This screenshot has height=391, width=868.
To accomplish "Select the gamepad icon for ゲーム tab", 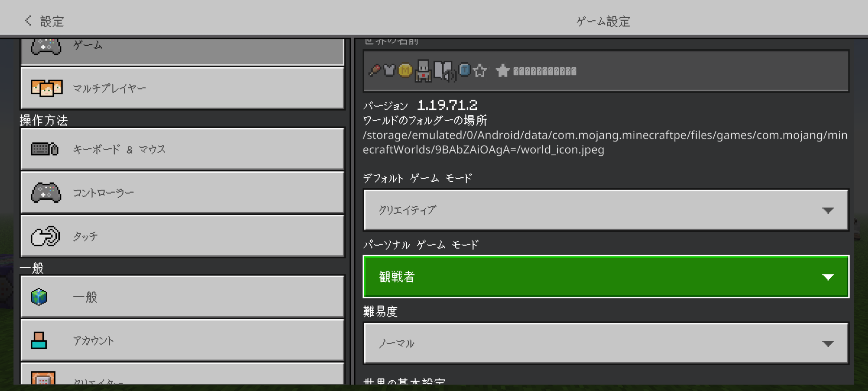I will [x=46, y=47].
